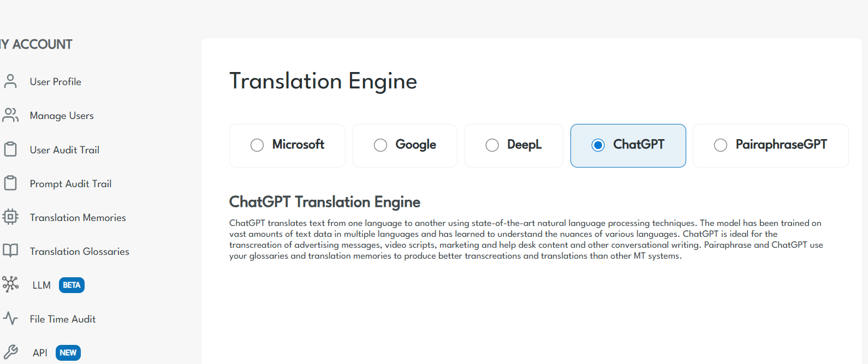
Task: Select the ChatGPT radio button
Action: 598,145
